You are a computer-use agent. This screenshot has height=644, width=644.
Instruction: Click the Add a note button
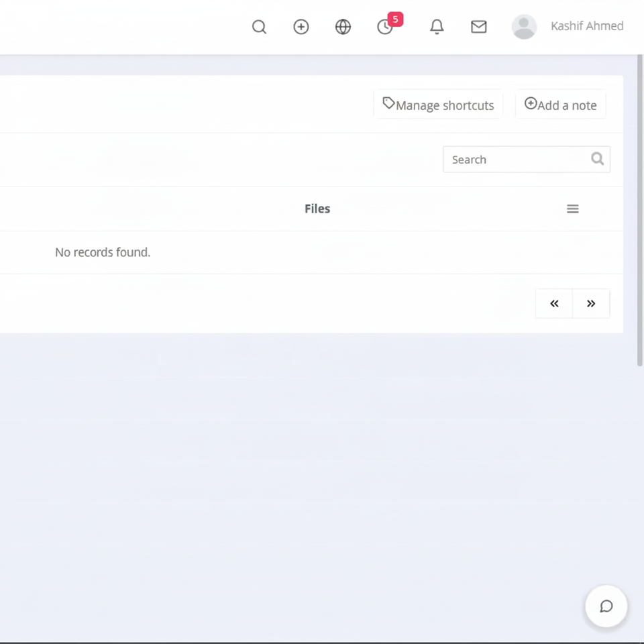(561, 105)
